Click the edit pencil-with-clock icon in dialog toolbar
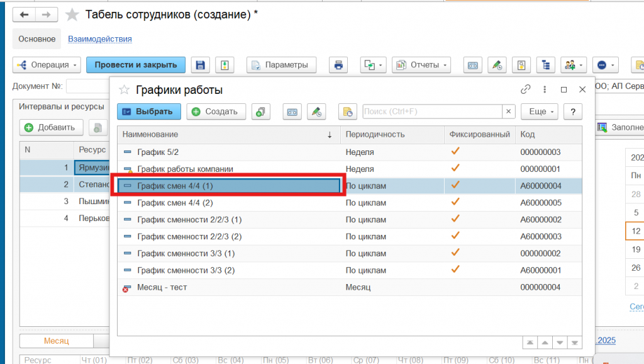 pyautogui.click(x=316, y=111)
